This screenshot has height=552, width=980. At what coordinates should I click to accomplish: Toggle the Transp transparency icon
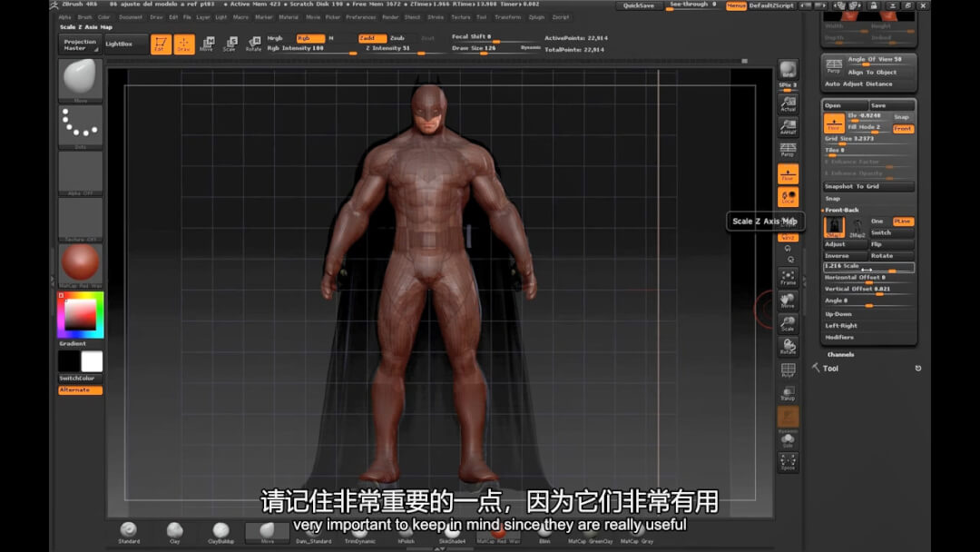pyautogui.click(x=789, y=393)
